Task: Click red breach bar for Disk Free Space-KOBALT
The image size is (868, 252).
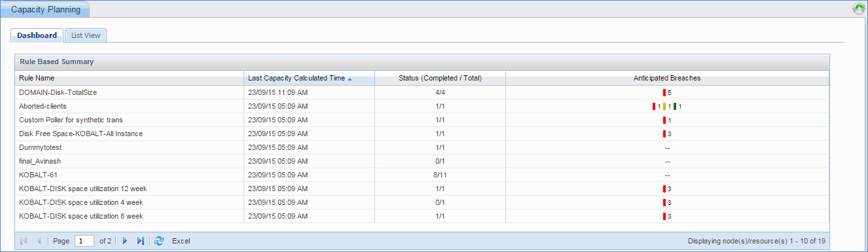Action: tap(664, 134)
